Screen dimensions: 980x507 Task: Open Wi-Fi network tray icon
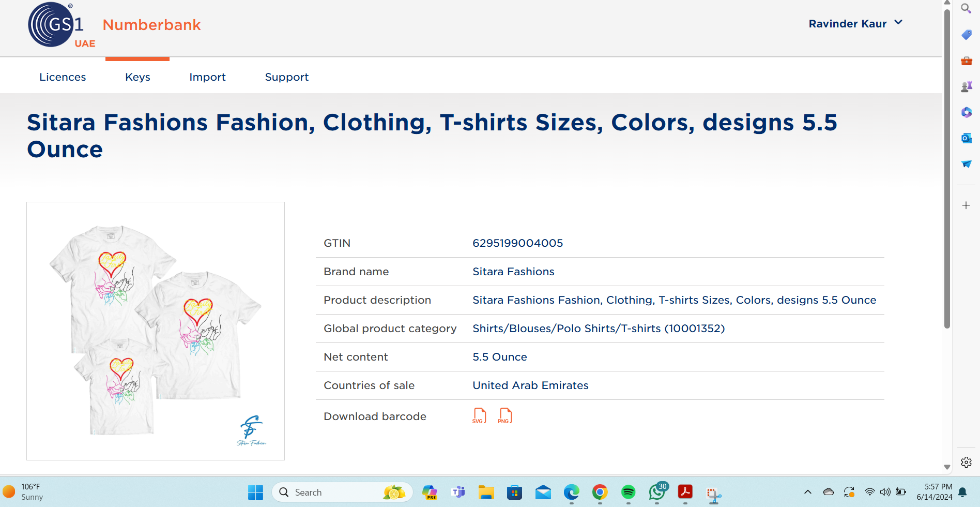coord(870,492)
